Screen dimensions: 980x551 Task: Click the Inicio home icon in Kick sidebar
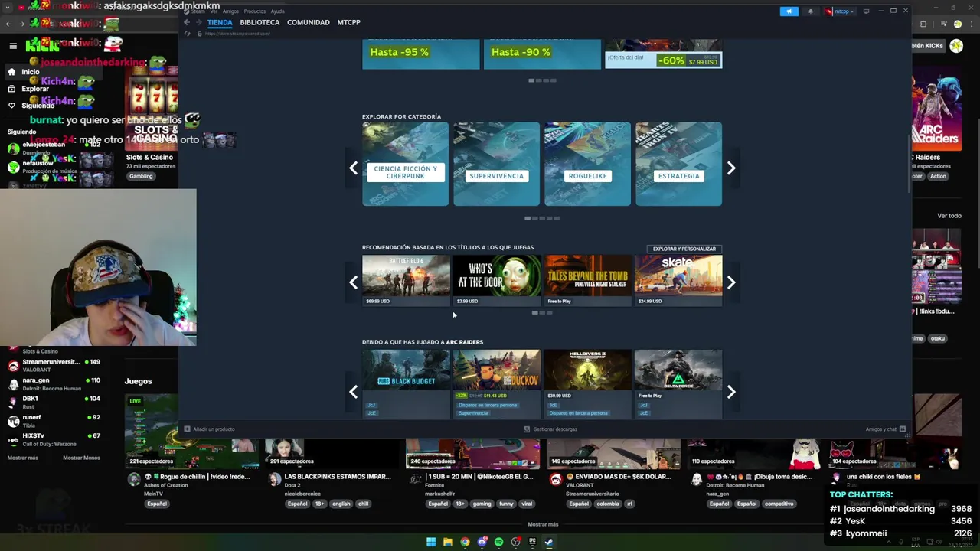point(11,72)
